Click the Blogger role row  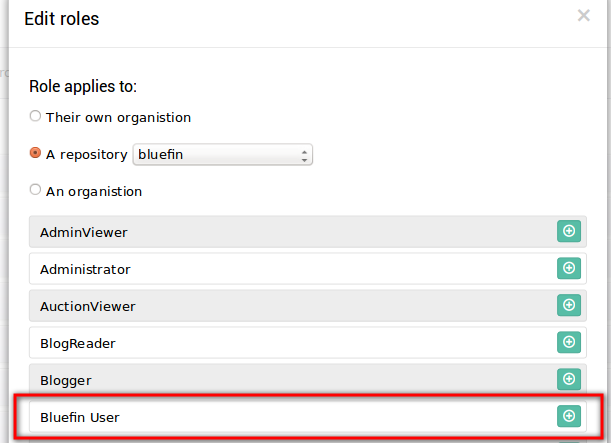click(x=308, y=380)
